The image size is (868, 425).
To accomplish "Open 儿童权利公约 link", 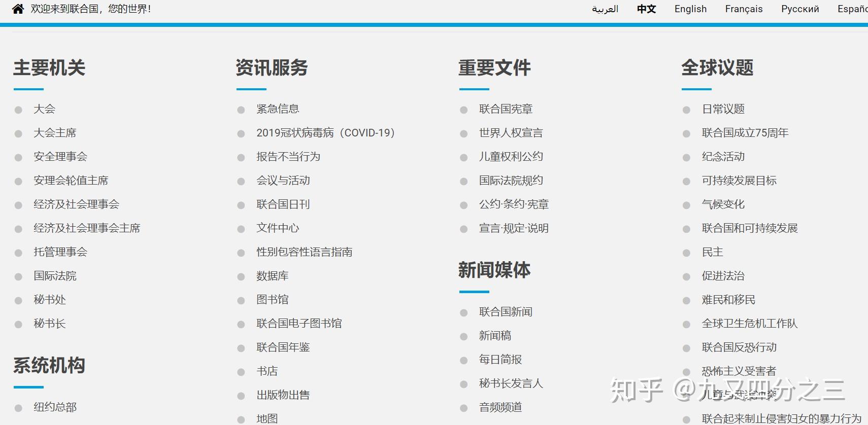I will 511,157.
